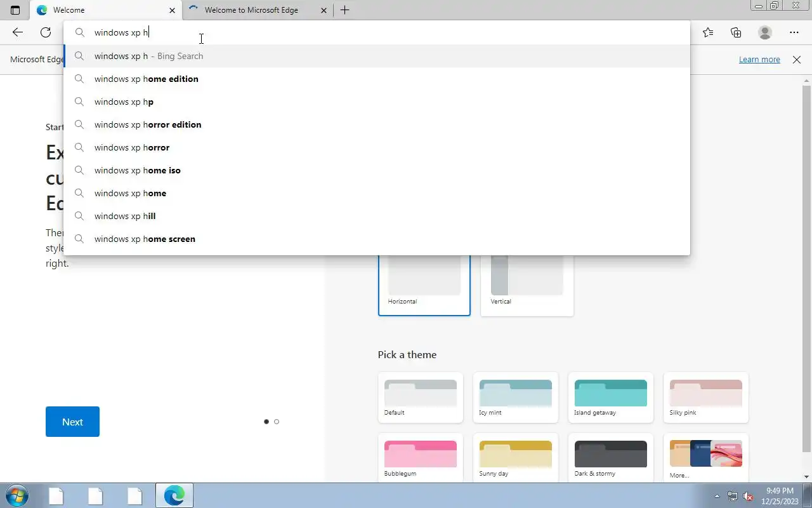The image size is (812, 508).
Task: Choose the Sunny day theme
Action: (516, 458)
